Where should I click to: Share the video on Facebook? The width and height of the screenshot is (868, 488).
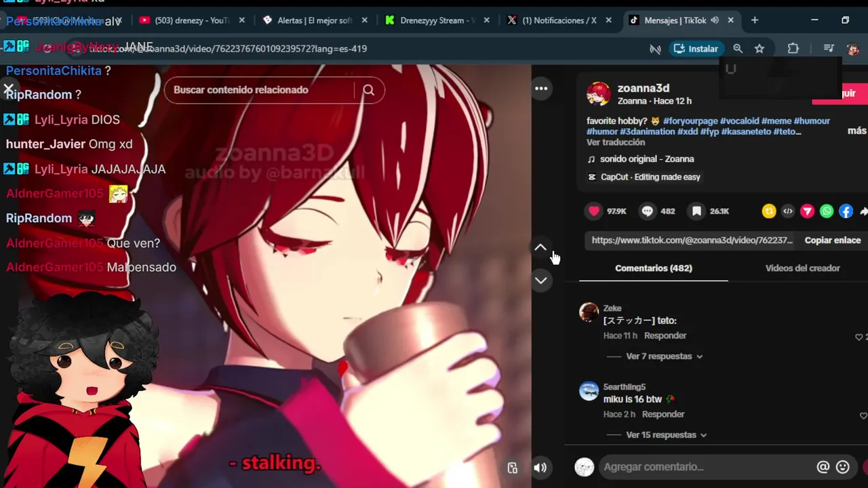[x=846, y=211]
